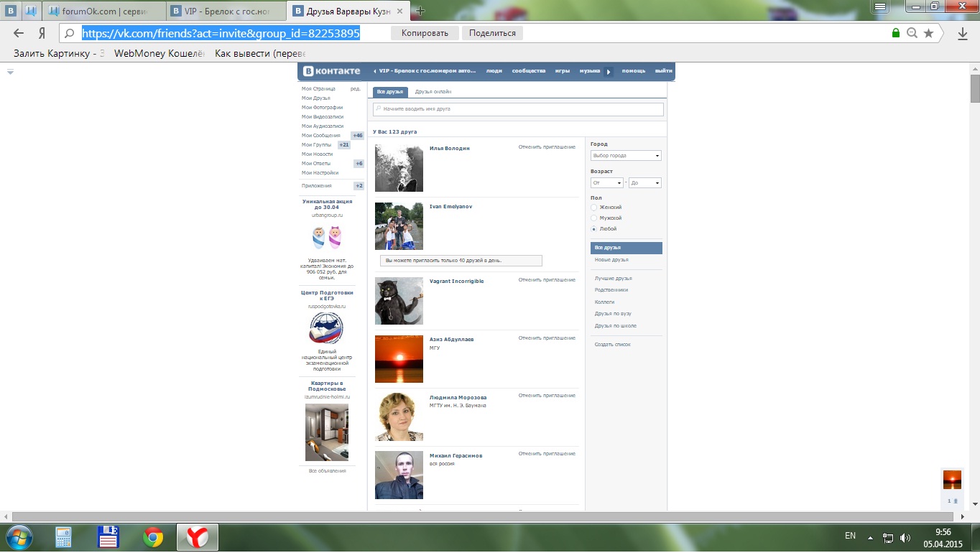Click помощь in the VK header
This screenshot has height=553, width=980.
(x=634, y=71)
